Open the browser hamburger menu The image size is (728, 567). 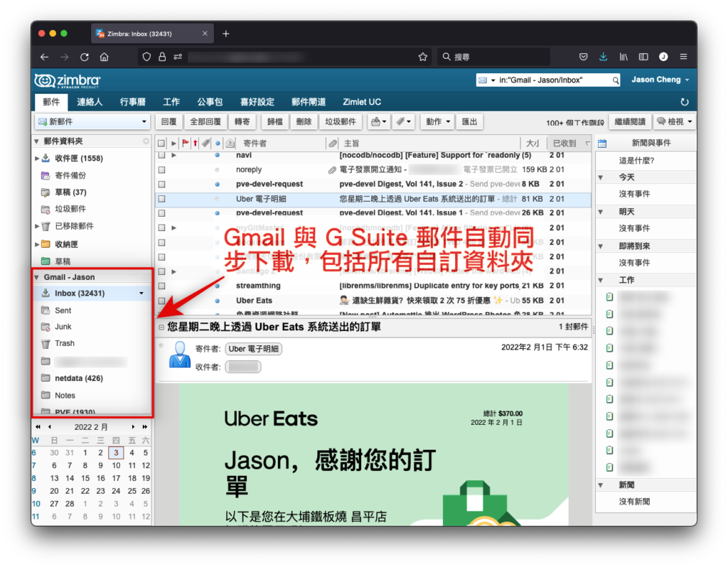[683, 57]
